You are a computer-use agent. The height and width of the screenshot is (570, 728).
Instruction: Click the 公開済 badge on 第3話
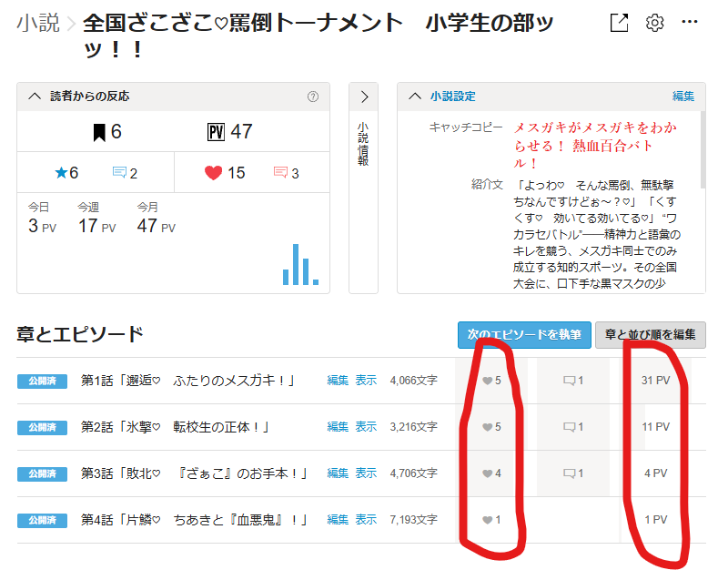click(x=42, y=473)
